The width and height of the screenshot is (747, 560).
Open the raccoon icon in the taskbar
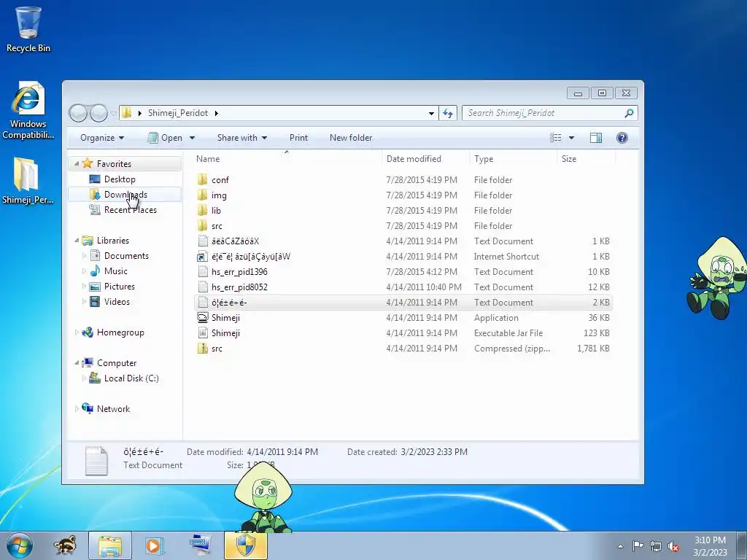coord(65,545)
